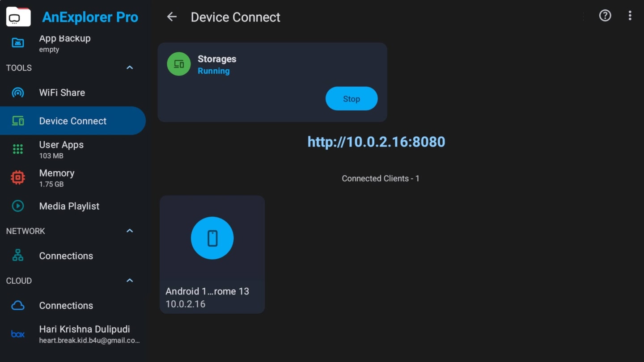Click the green Storages service icon

(178, 64)
